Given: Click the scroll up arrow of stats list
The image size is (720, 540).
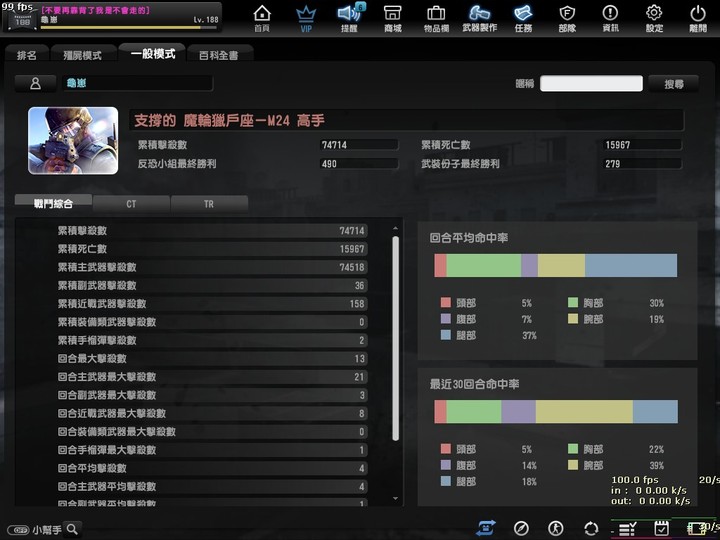Looking at the screenshot, I should pyautogui.click(x=395, y=228).
